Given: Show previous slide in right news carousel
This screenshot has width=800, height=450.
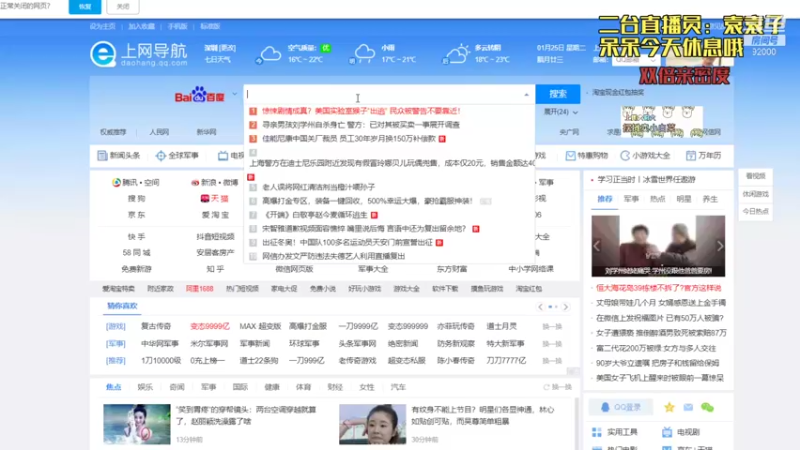Looking at the screenshot, I should 596,246.
